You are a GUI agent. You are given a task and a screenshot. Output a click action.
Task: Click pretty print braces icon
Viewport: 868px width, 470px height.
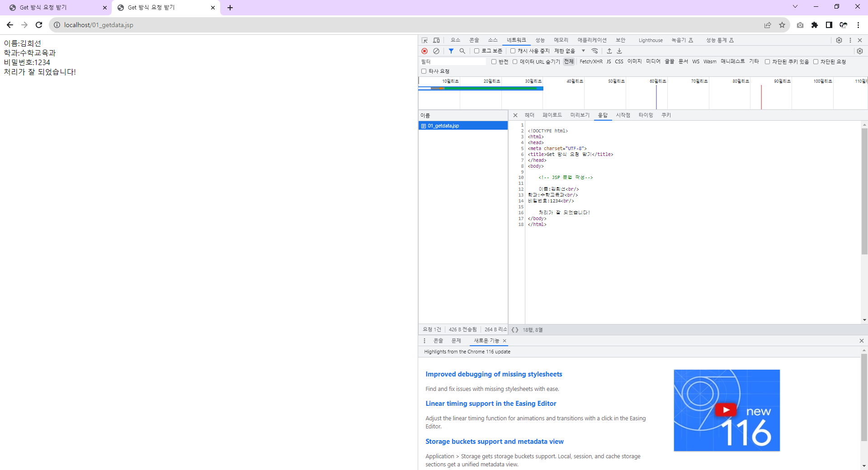[x=515, y=330]
